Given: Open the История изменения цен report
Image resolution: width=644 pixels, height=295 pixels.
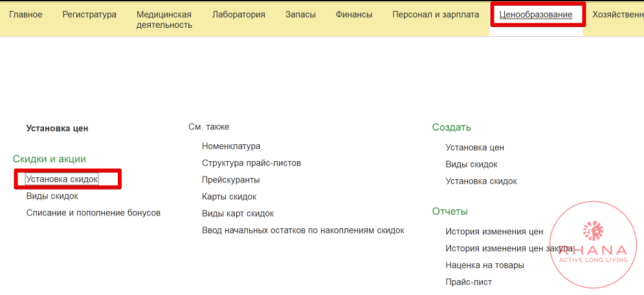Looking at the screenshot, I should tap(494, 232).
